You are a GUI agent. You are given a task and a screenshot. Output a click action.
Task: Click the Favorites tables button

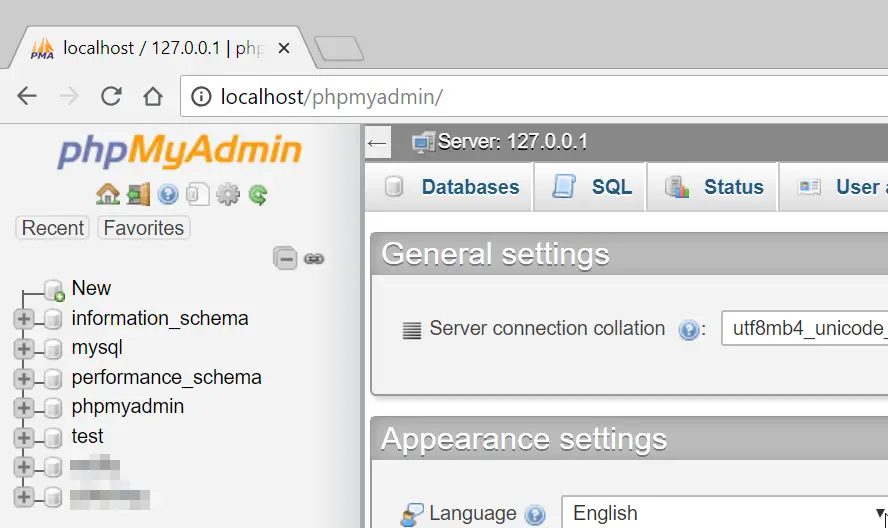(x=144, y=228)
